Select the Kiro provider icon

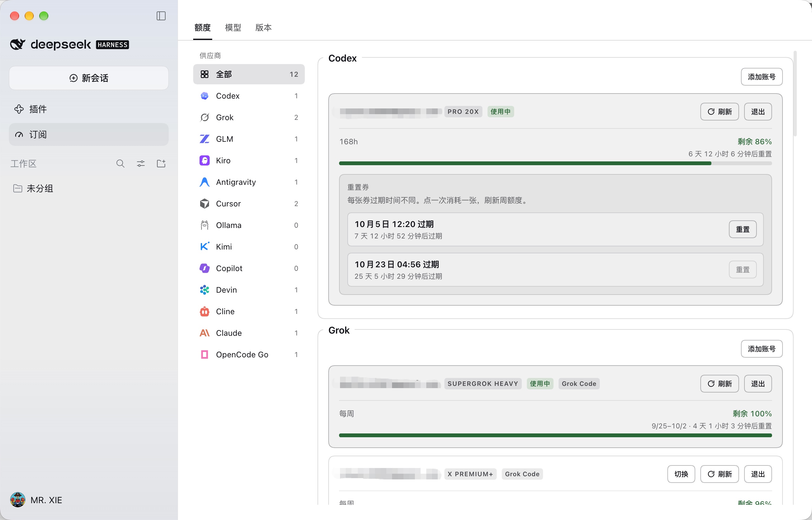tap(204, 160)
